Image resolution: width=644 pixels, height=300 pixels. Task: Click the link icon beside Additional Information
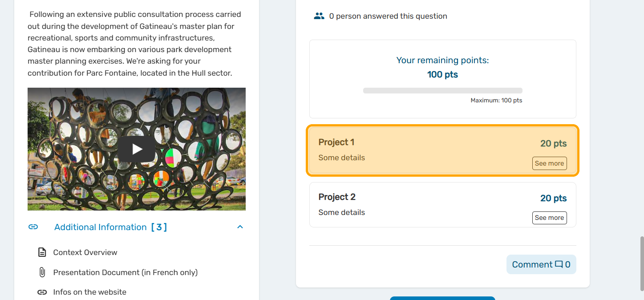click(x=33, y=227)
